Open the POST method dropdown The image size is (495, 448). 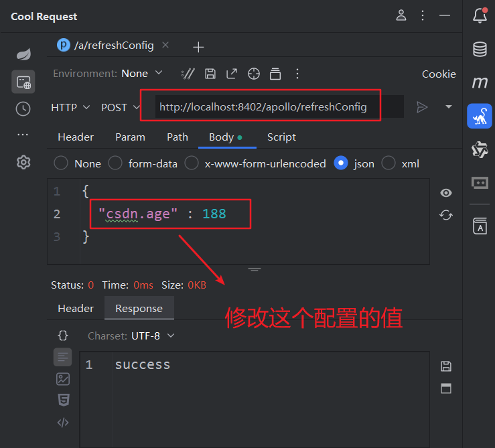(121, 107)
